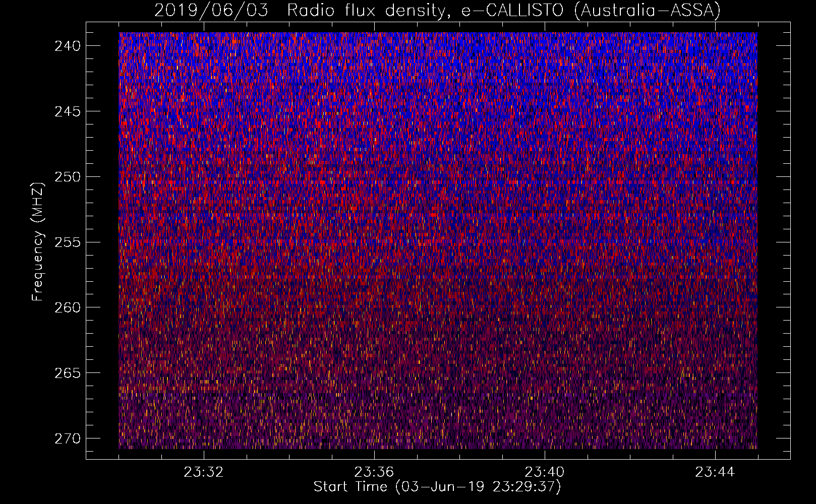Click the 260 frequency tick label
816x504 pixels.
click(x=68, y=307)
